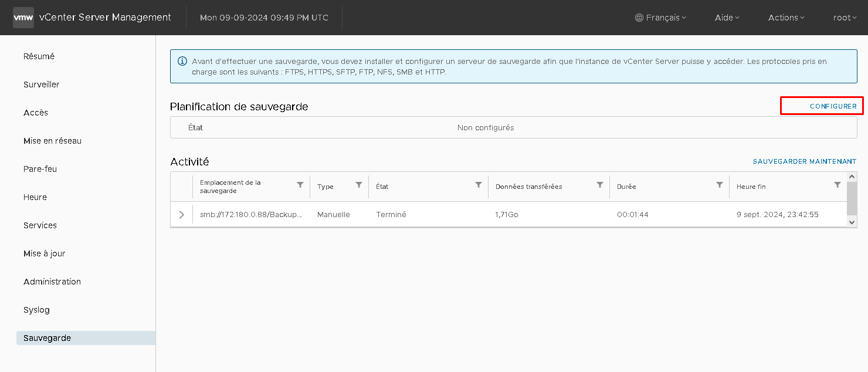
Task: Open the root user dropdown
Action: pos(845,18)
